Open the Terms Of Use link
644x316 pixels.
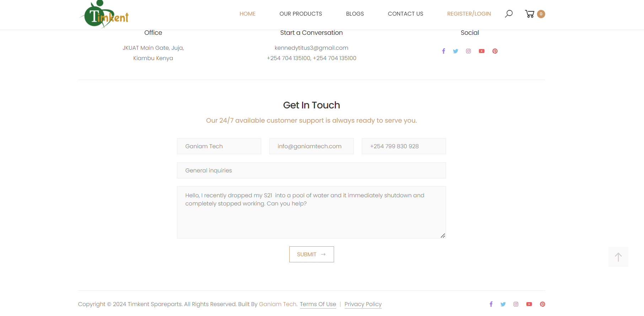[x=318, y=304]
